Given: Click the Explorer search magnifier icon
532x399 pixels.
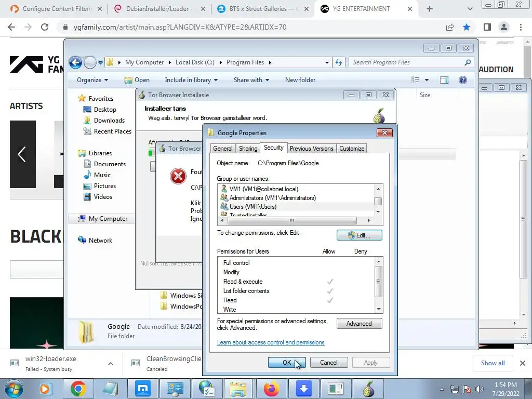Looking at the screenshot, I should tap(468, 62).
